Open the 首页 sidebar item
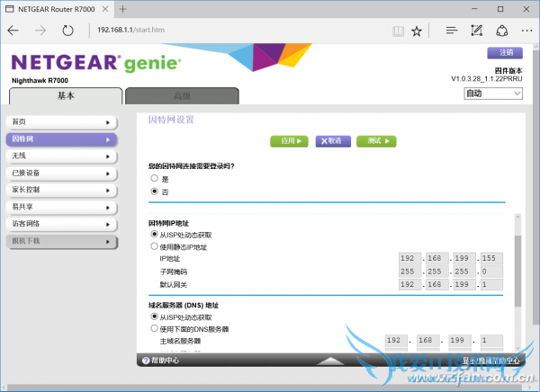 tap(61, 122)
